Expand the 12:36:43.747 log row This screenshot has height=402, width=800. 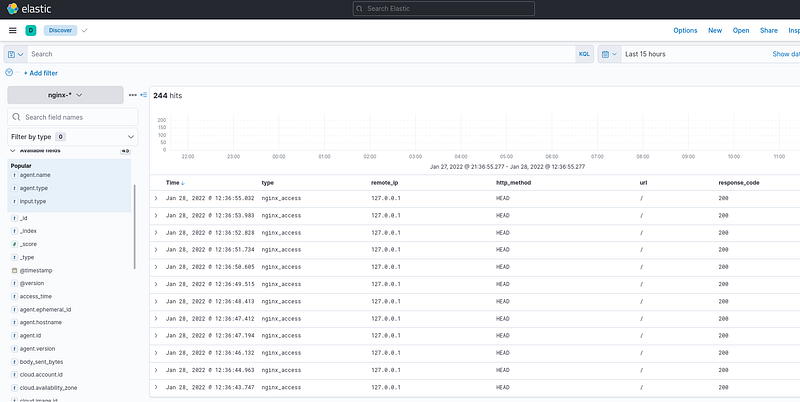click(156, 387)
